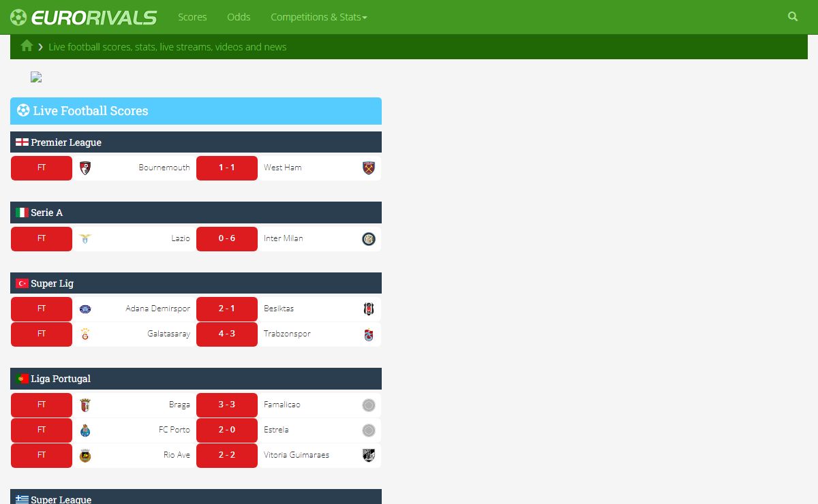This screenshot has height=504, width=818.
Task: Click FT status of Lazio match
Action: [42, 239]
